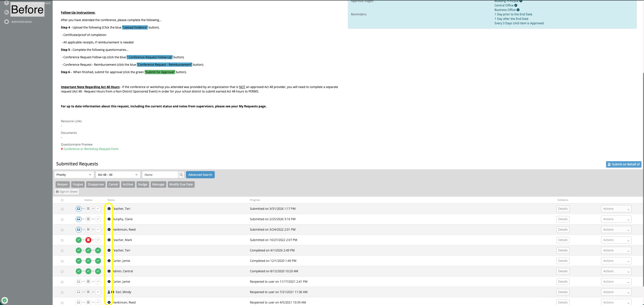Click the Nudge bulk action button
The image size is (644, 305).
[143, 184]
